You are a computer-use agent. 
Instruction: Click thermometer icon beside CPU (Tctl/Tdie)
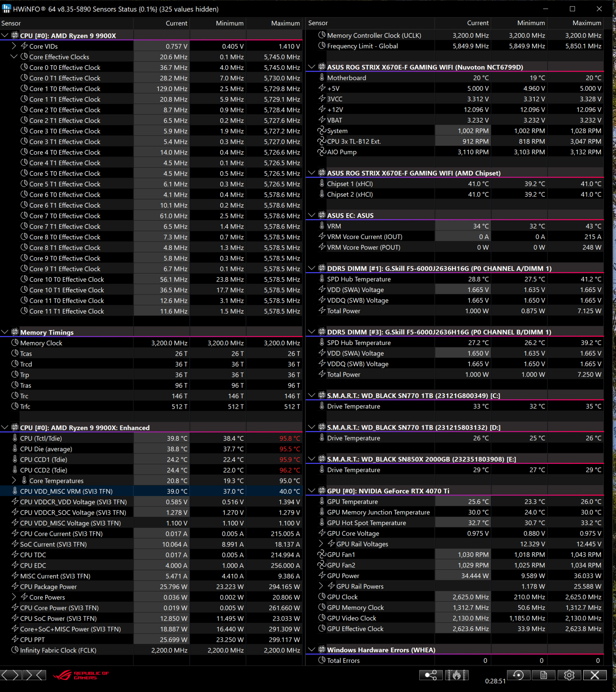coord(15,438)
